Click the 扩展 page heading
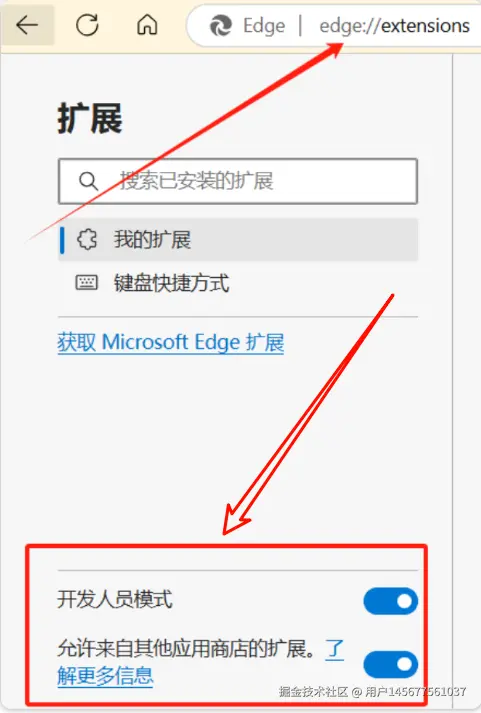The width and height of the screenshot is (481, 713). tap(90, 118)
